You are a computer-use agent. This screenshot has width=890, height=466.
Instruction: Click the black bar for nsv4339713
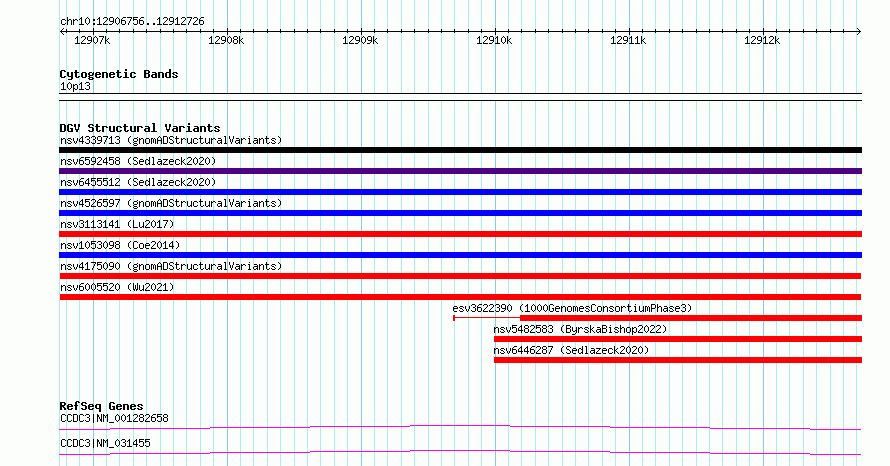(460, 150)
